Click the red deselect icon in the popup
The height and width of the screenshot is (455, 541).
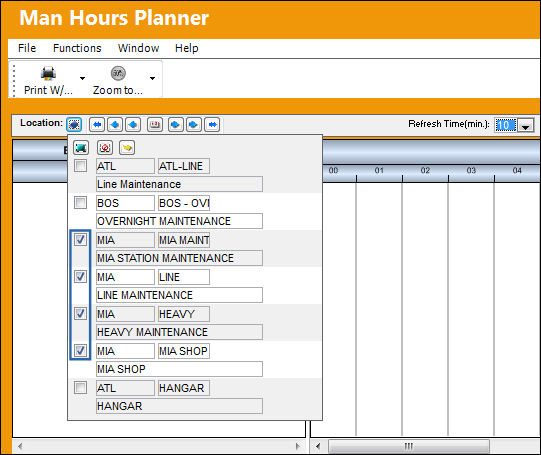pyautogui.click(x=105, y=148)
